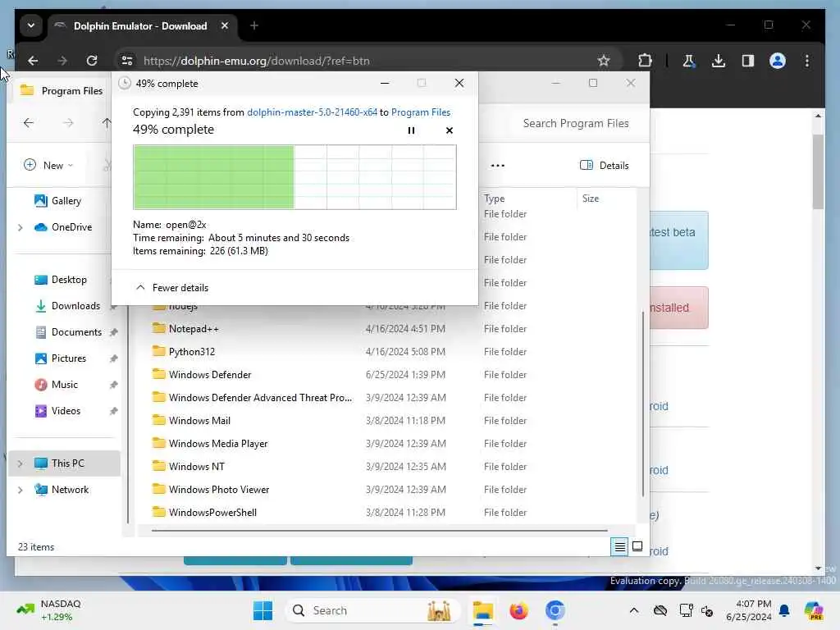This screenshot has height=630, width=840.
Task: Go back in File Explorer
Action: (29, 123)
